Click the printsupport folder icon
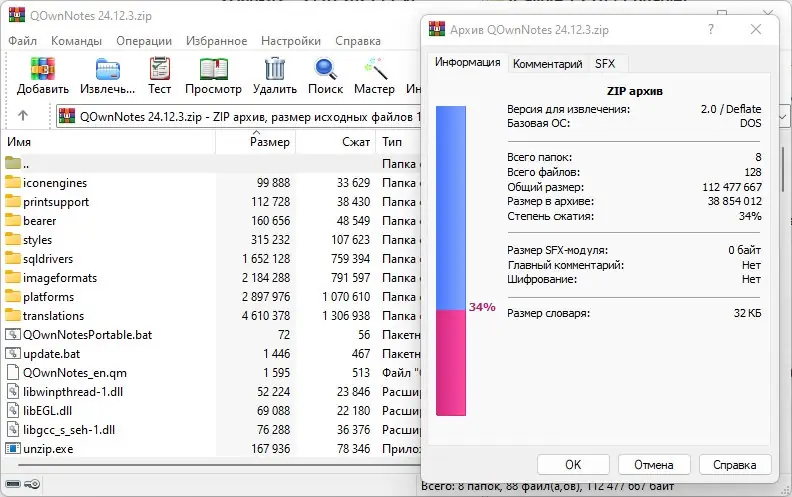 13,202
